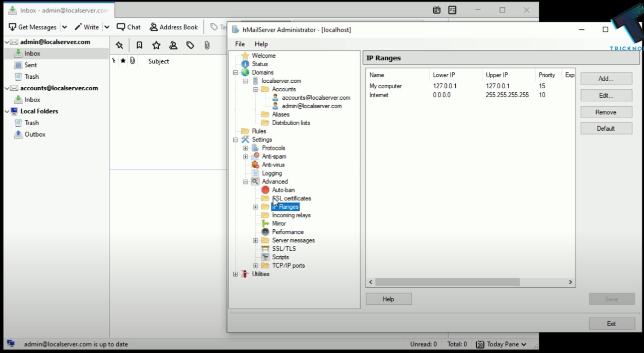
Task: Select admin@localserver.com user icon in tree
Action: pos(275,106)
